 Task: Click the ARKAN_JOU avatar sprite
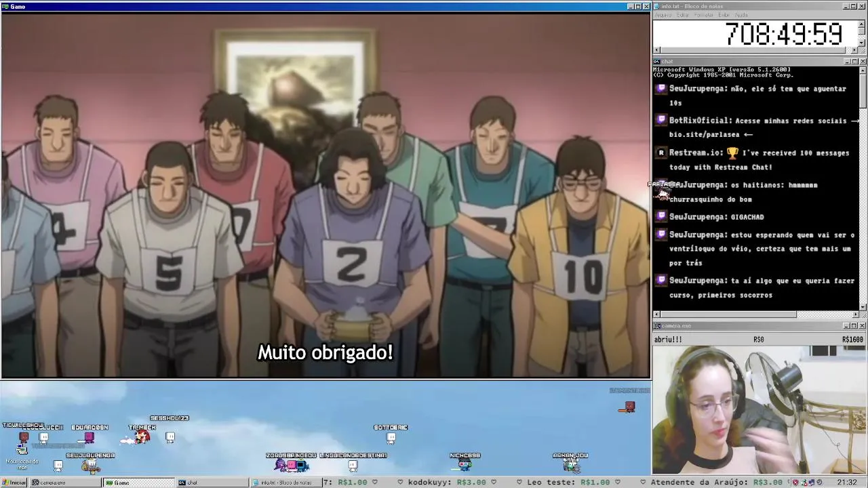[571, 465]
